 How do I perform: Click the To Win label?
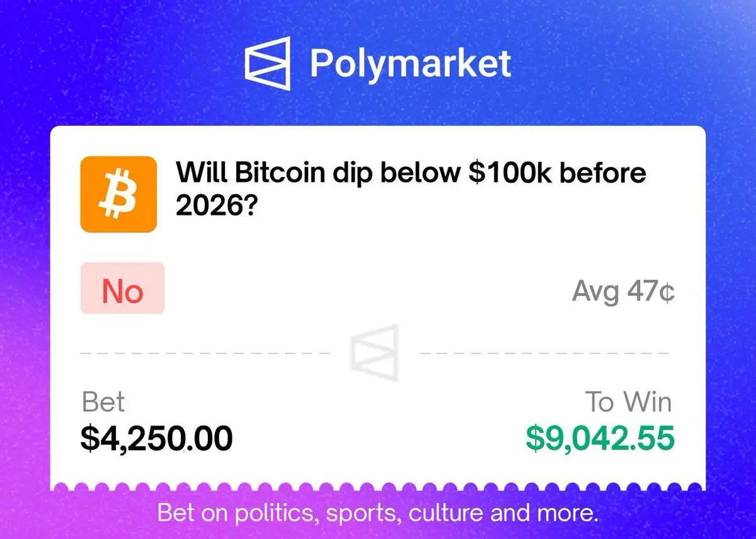630,402
